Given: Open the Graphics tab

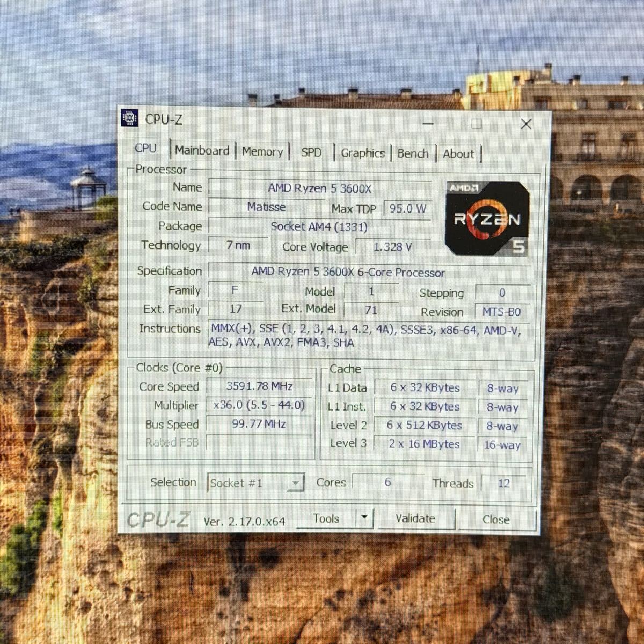Looking at the screenshot, I should pyautogui.click(x=363, y=153).
